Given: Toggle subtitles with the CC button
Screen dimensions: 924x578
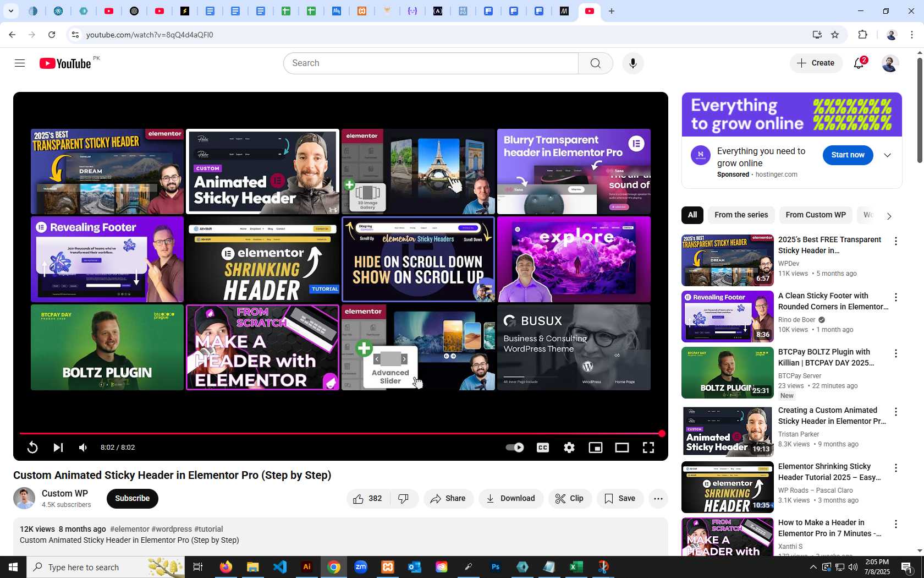Looking at the screenshot, I should (x=543, y=448).
